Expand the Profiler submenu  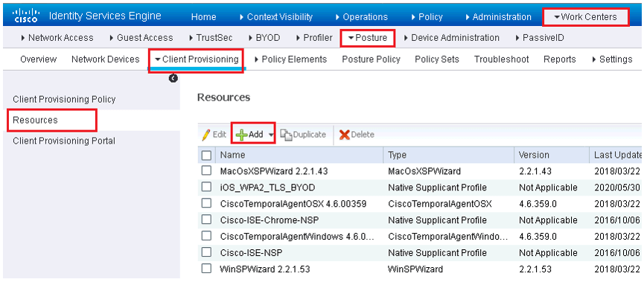tap(314, 38)
